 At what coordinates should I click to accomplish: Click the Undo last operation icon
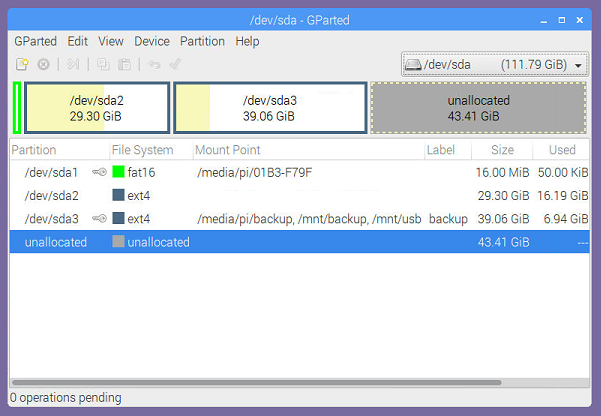pyautogui.click(x=154, y=64)
